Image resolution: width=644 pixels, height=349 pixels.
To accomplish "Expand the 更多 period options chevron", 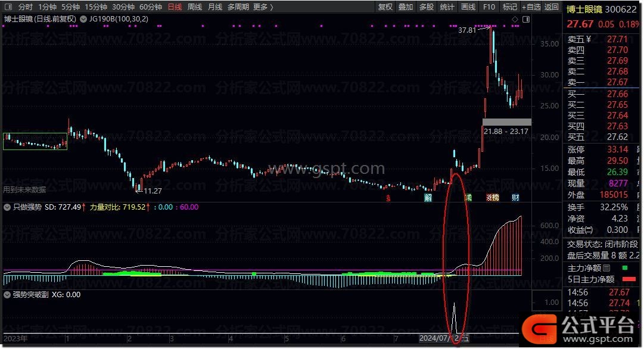I will pyautogui.click(x=272, y=7).
